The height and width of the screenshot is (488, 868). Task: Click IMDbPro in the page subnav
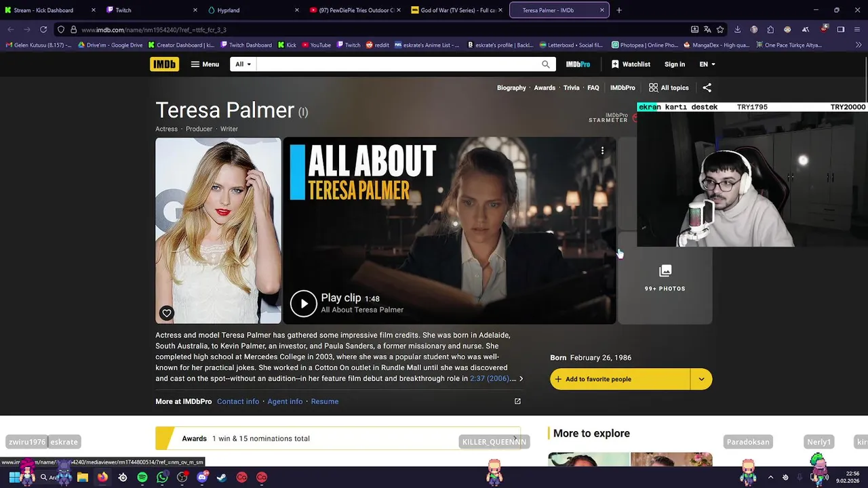coord(623,87)
